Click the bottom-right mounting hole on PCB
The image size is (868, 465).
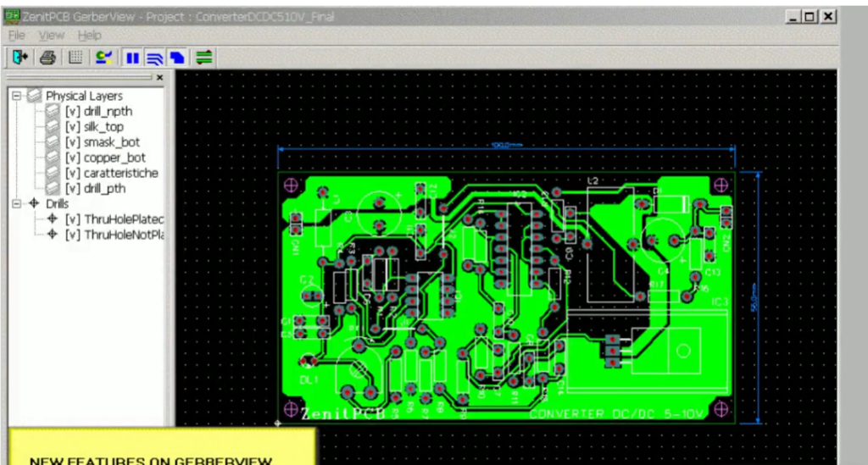721,409
